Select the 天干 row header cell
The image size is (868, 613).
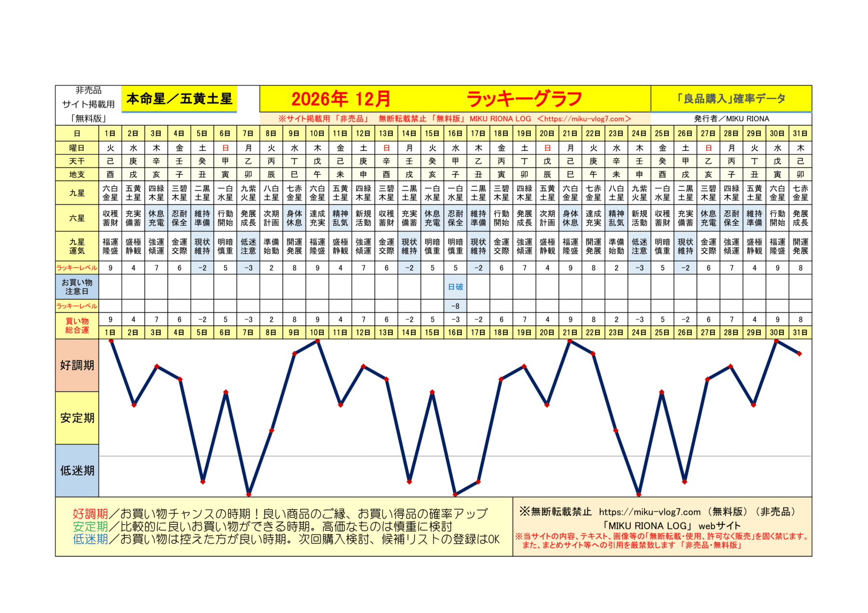[77, 161]
